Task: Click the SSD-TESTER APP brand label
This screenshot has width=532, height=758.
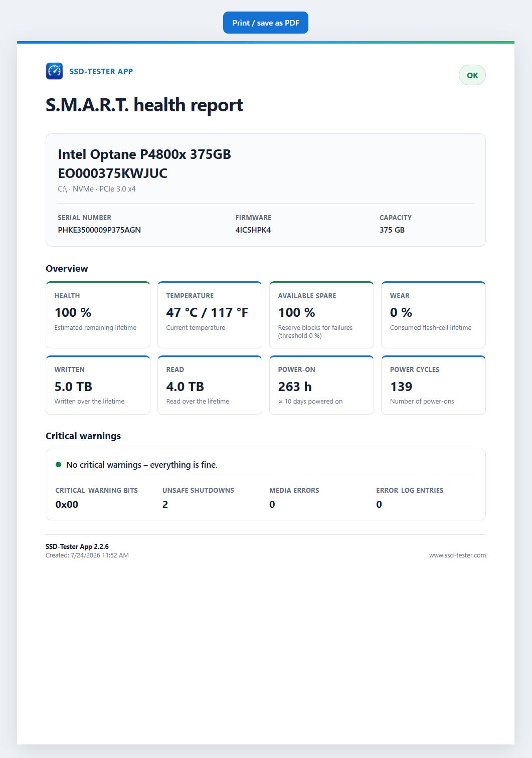Action: coord(101,71)
